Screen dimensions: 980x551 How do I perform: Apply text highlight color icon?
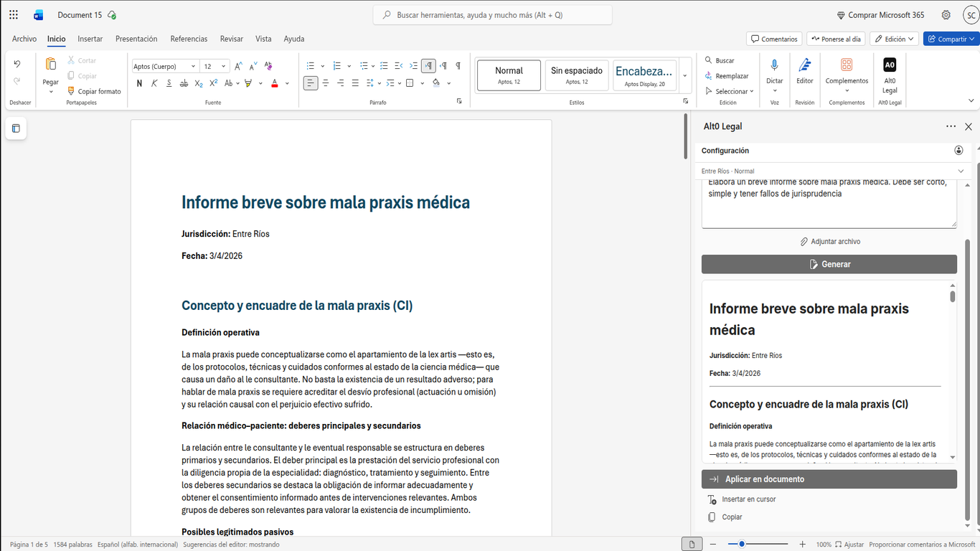tap(248, 83)
